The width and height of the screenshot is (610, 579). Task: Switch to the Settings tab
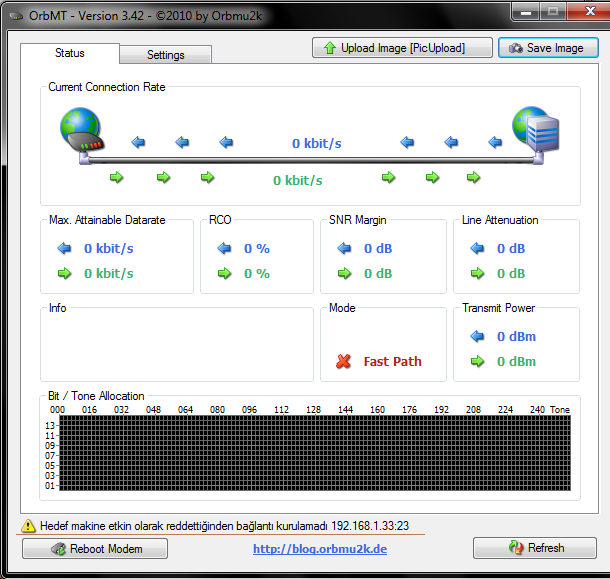(x=166, y=54)
